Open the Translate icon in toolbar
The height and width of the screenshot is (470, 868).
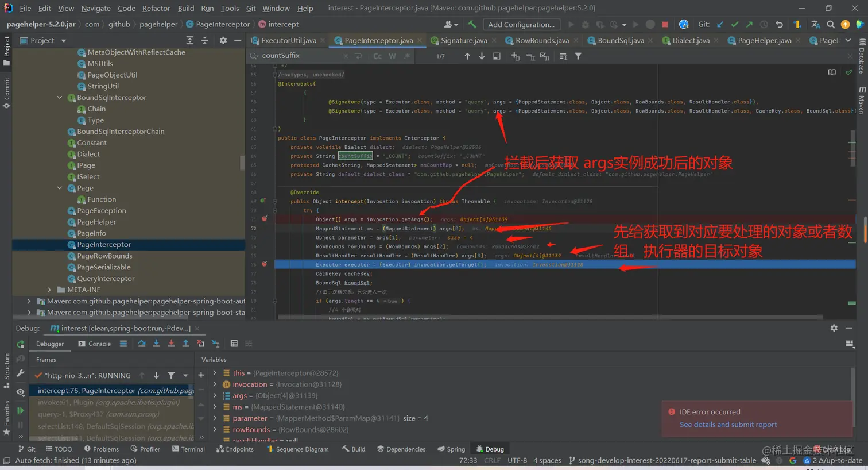(816, 24)
